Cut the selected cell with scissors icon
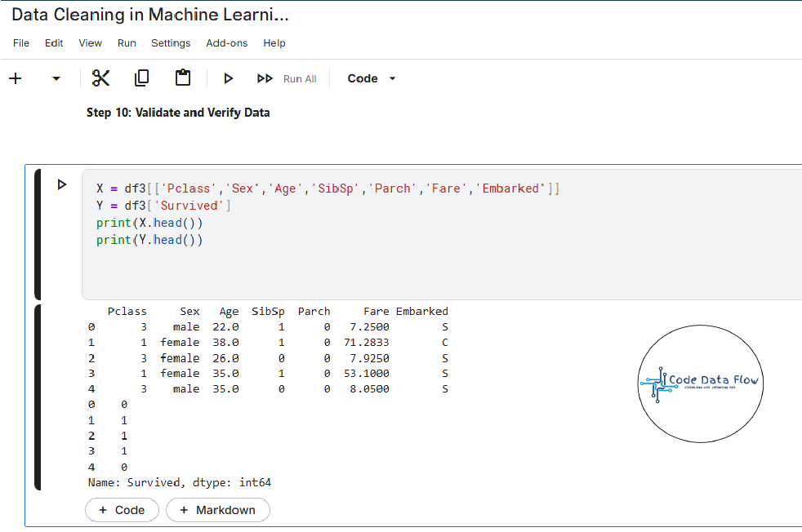Image resolution: width=802 pixels, height=532 pixels. [x=100, y=78]
